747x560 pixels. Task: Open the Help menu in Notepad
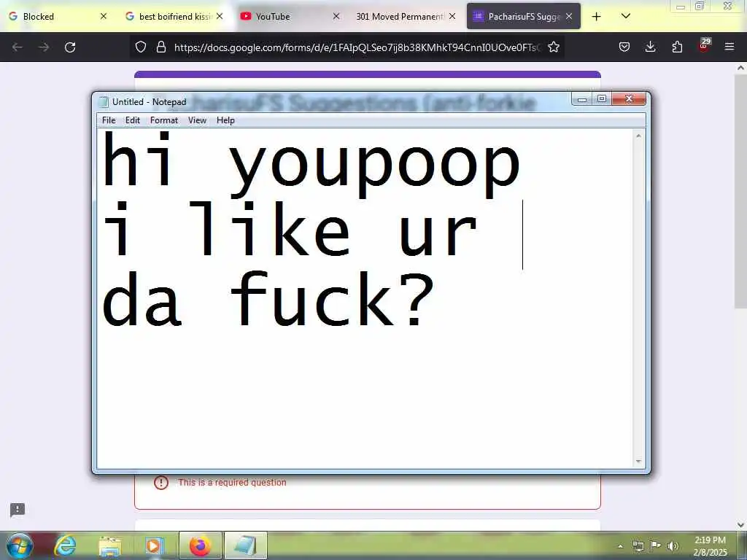pos(225,120)
